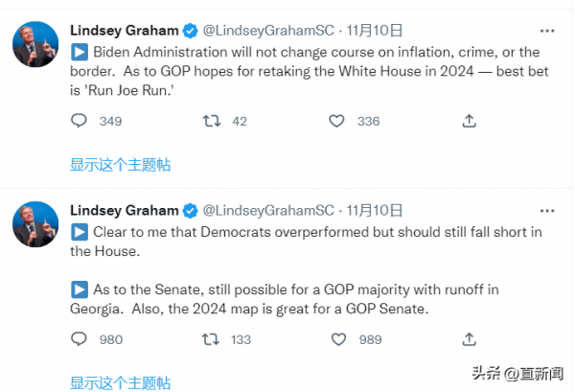This screenshot has height=392, width=575.
Task: Like the tweet with 989 likes
Action: pyautogui.click(x=338, y=339)
